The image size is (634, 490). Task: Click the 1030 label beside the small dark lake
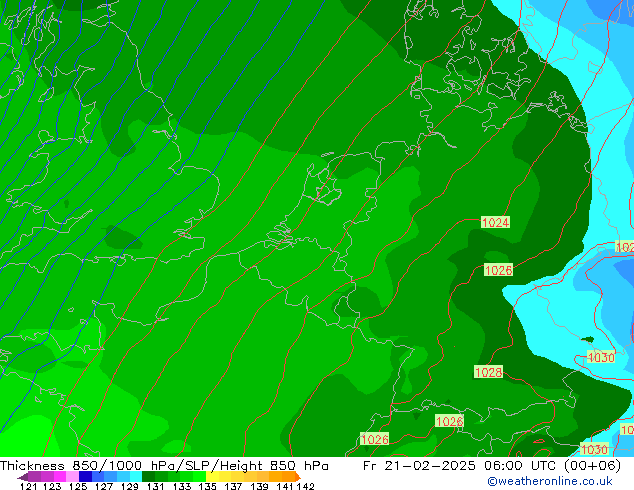601,357
